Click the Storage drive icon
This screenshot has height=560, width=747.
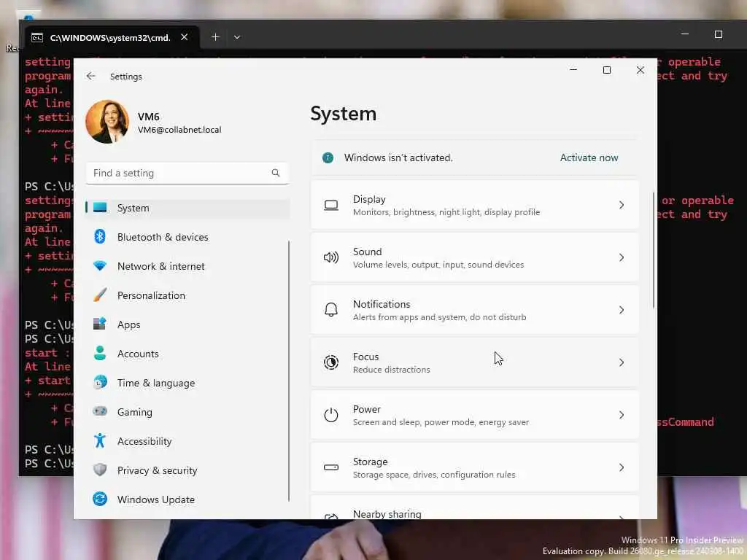tap(331, 467)
